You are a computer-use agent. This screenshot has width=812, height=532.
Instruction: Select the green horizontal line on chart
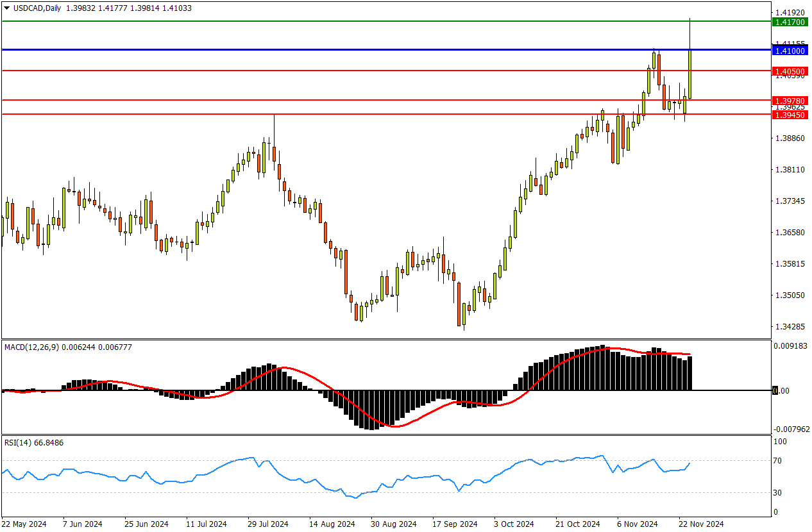pyautogui.click(x=385, y=21)
